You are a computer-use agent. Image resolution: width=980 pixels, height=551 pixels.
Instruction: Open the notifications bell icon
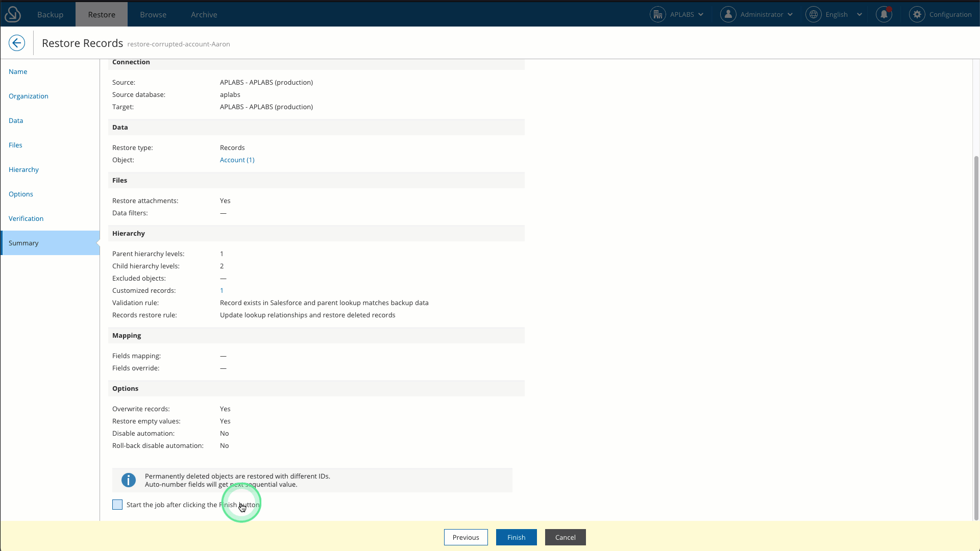pyautogui.click(x=884, y=14)
